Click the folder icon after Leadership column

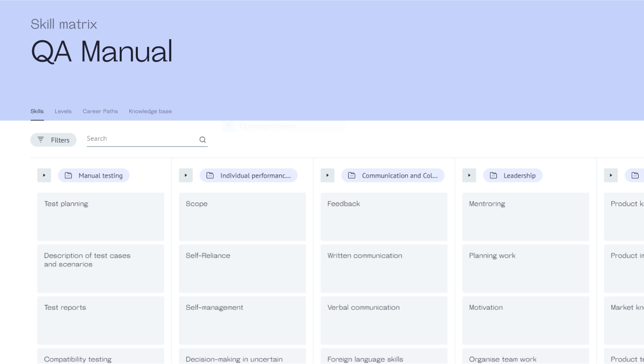click(635, 176)
